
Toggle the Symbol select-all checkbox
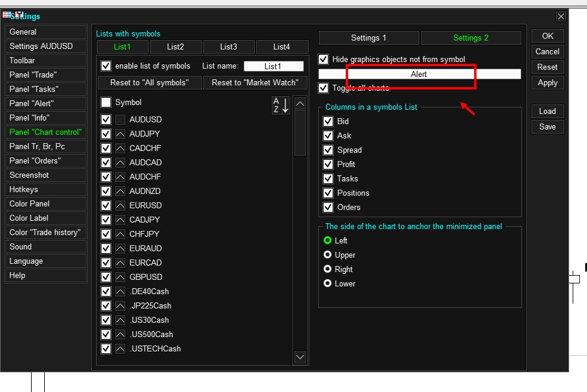(x=106, y=103)
